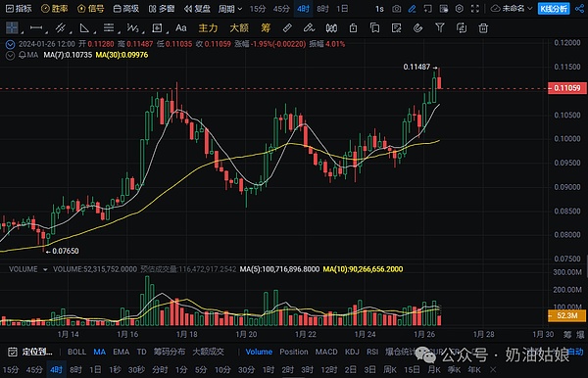Open the settings gear icon
Screen dimensions: 588x378
[460, 9]
